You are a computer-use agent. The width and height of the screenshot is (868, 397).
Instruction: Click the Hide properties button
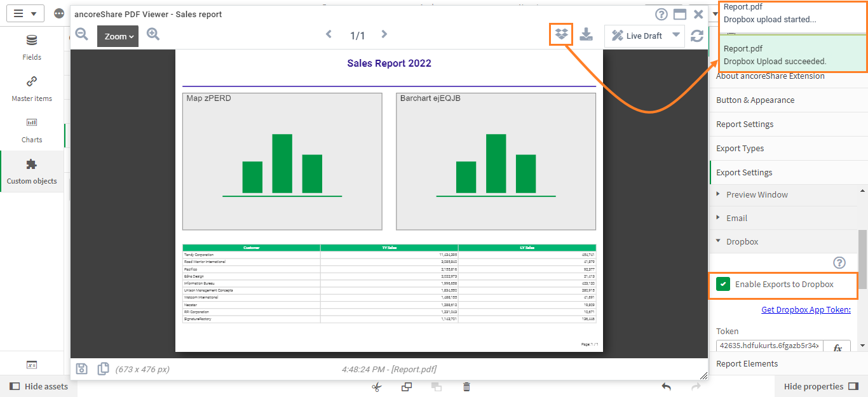pos(821,386)
